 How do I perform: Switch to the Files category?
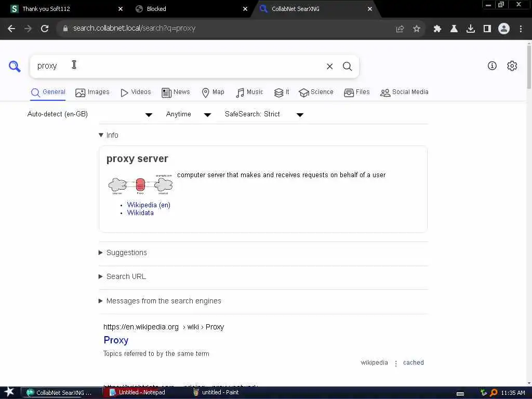click(356, 92)
